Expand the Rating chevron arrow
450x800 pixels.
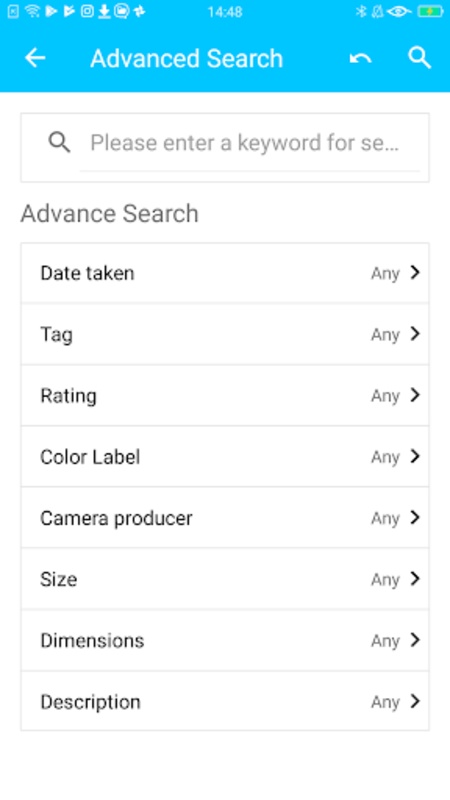(x=415, y=395)
